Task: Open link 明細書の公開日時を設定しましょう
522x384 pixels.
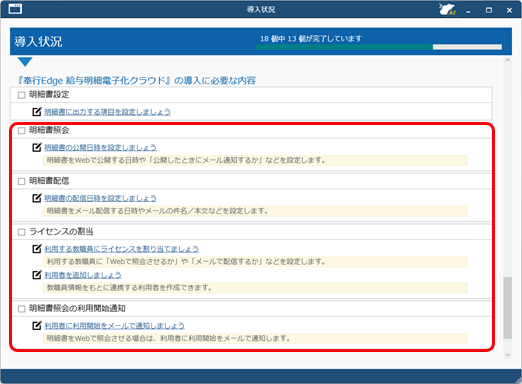Action: pyautogui.click(x=100, y=147)
